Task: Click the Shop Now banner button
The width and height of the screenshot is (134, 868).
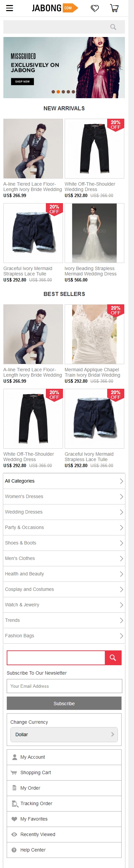Action: point(22,81)
